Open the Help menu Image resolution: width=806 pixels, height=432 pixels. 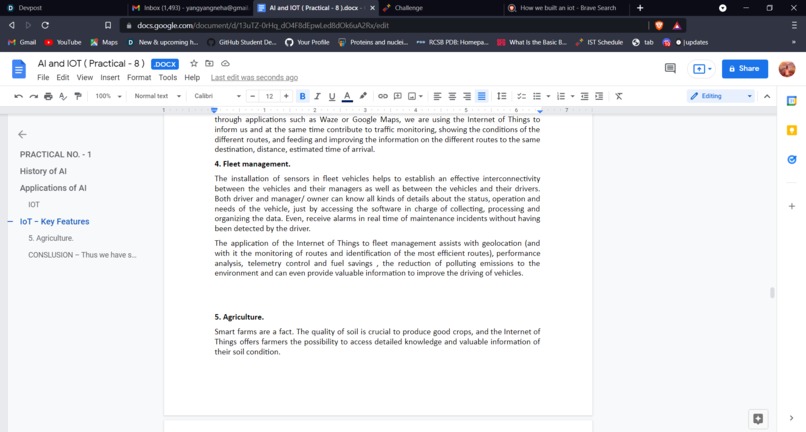pos(192,78)
